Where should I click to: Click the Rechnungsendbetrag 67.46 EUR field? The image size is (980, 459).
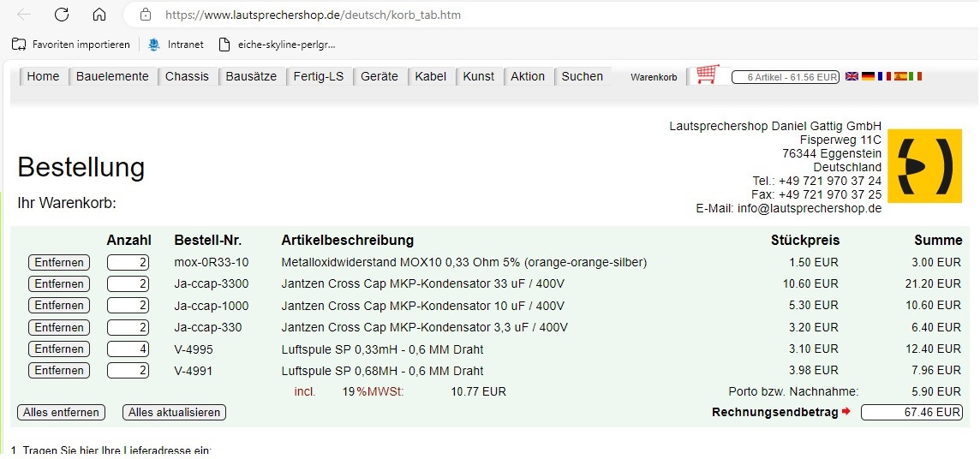click(911, 412)
